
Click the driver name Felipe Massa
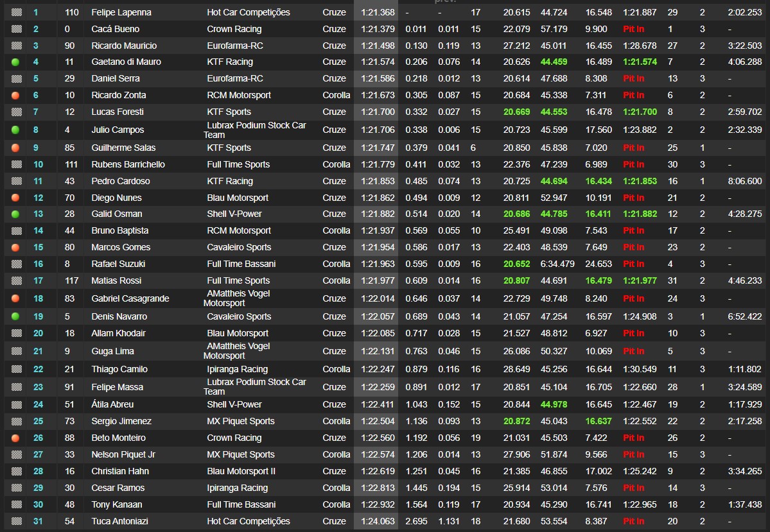pyautogui.click(x=118, y=387)
